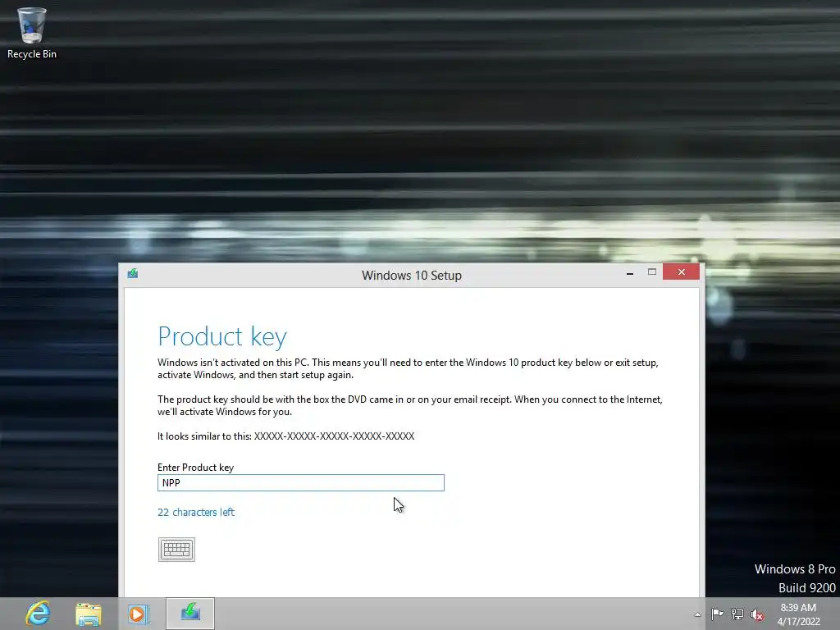Select Windows 10 Setup taskbar button
Screen dimensions: 840x630
click(x=190, y=614)
